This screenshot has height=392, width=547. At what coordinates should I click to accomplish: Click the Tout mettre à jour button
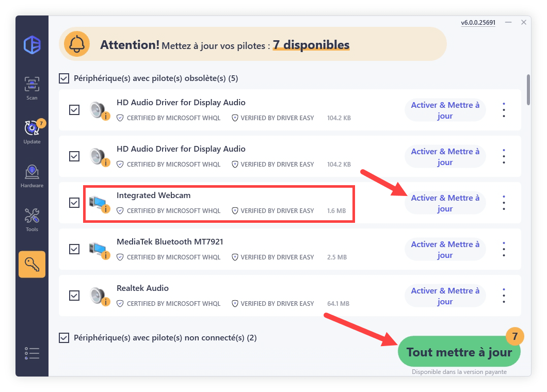pyautogui.click(x=459, y=352)
